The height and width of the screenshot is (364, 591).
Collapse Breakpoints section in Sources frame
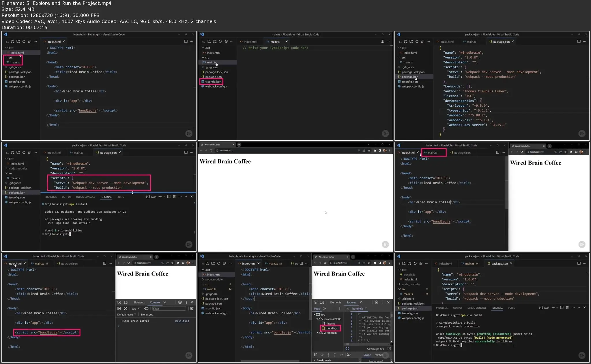pyautogui.click(x=315, y=360)
